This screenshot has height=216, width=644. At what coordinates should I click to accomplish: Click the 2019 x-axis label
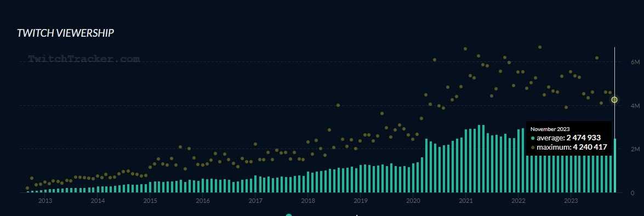pyautogui.click(x=361, y=201)
